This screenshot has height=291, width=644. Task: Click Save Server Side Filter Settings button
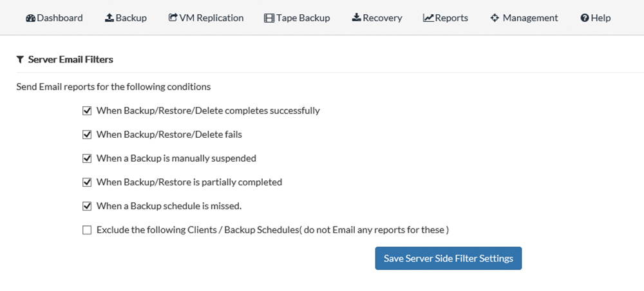tap(448, 258)
